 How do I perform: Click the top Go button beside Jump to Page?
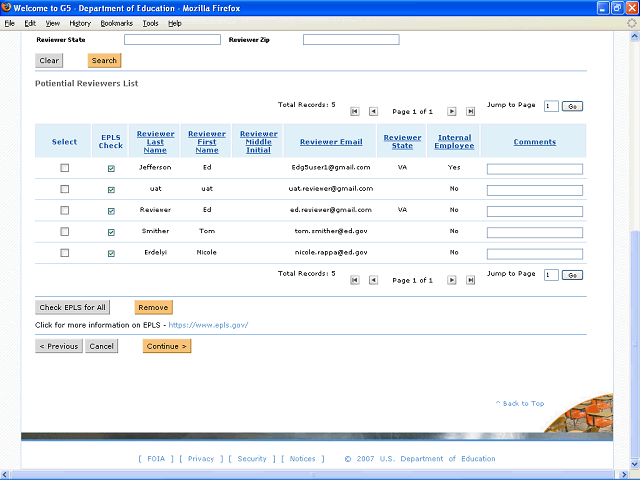pyautogui.click(x=572, y=106)
